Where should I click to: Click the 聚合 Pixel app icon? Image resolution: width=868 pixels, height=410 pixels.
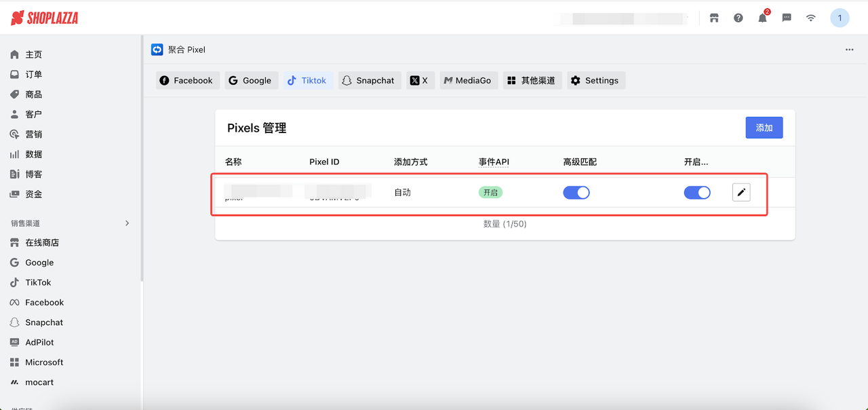(157, 49)
